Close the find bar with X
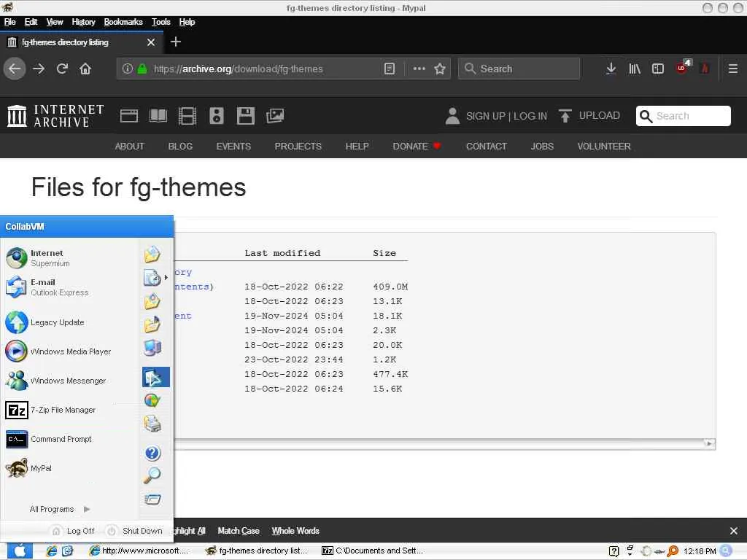Screen dimensions: 747x560 (734, 531)
